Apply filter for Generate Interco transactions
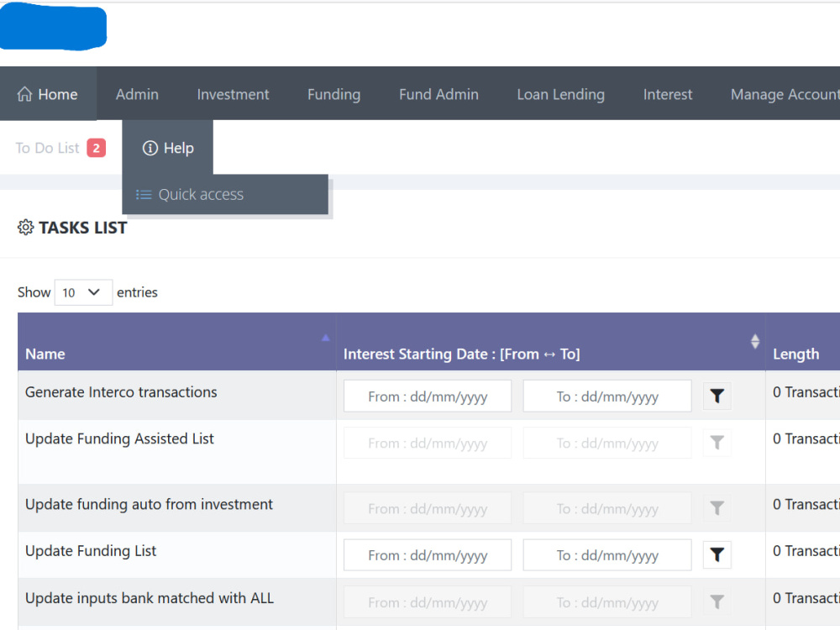Image resolution: width=840 pixels, height=630 pixels. pyautogui.click(x=717, y=396)
